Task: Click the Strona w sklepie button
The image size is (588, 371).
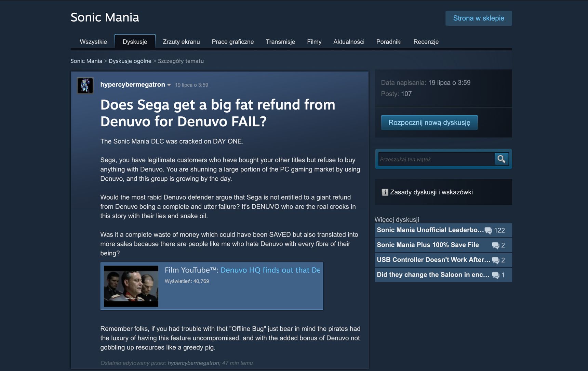Action: (x=479, y=18)
